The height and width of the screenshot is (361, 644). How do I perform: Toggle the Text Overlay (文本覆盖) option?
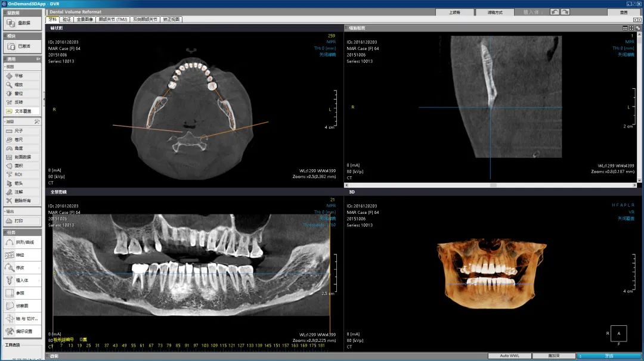(22, 111)
